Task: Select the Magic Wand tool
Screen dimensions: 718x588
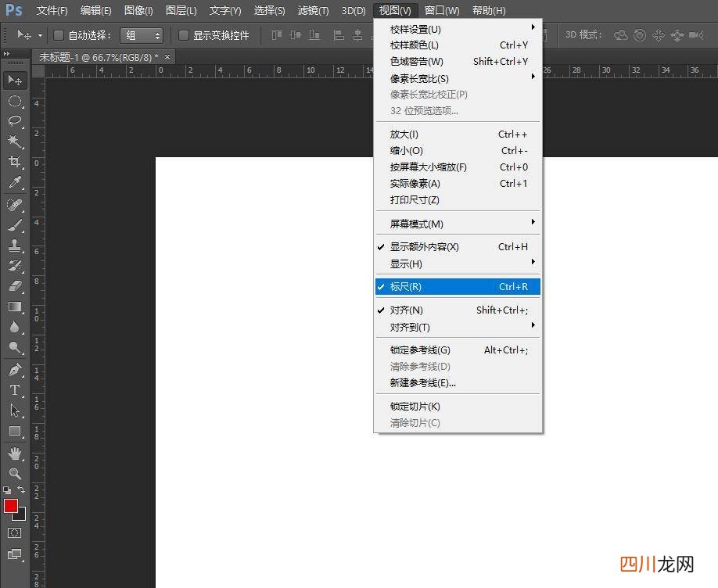Action: point(15,141)
